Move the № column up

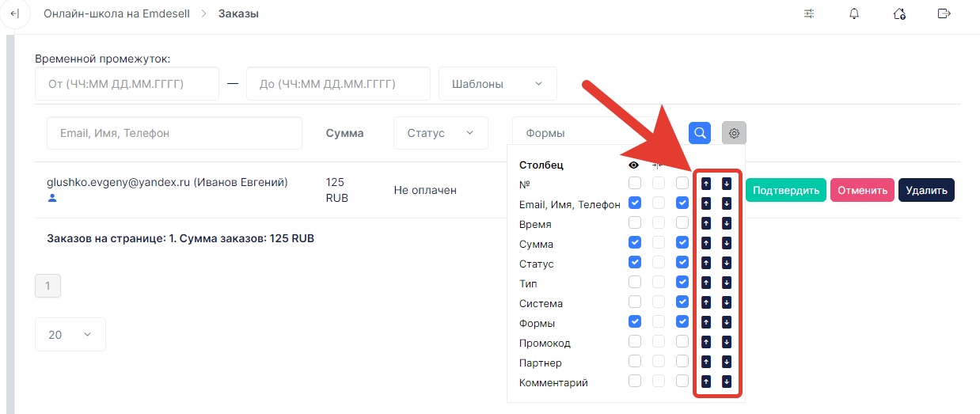pyautogui.click(x=707, y=184)
